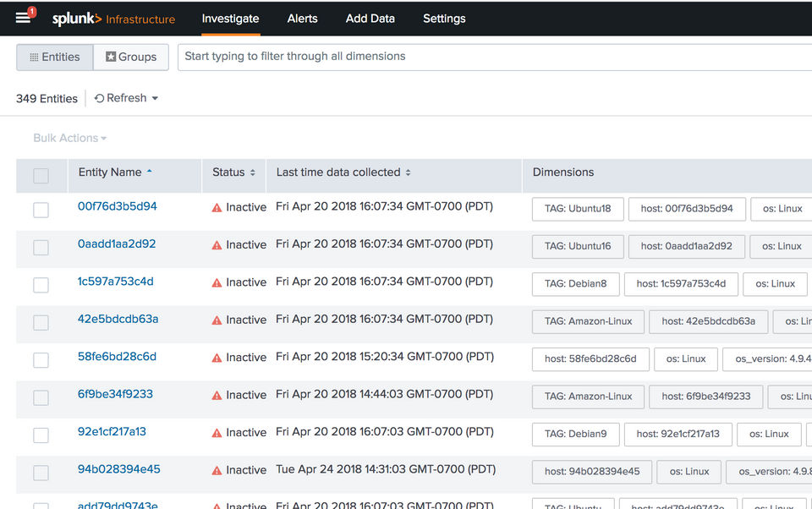Open the hamburger navigation menu
This screenshot has height=509, width=812.
coord(23,18)
